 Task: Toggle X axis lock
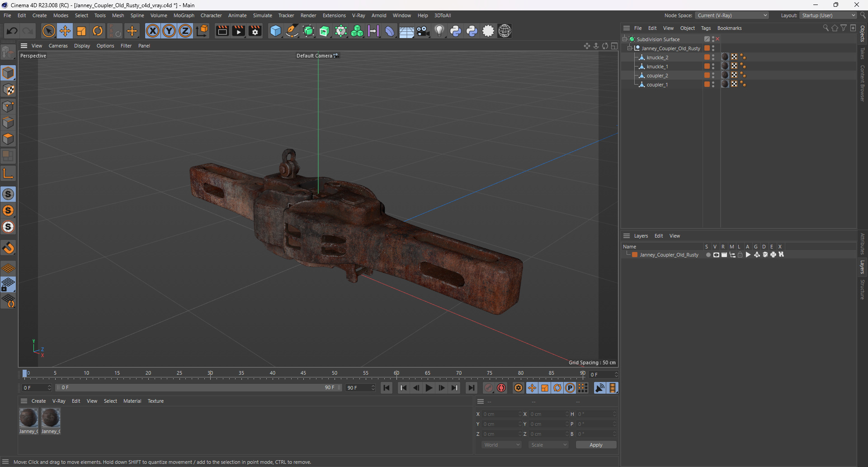pos(153,31)
